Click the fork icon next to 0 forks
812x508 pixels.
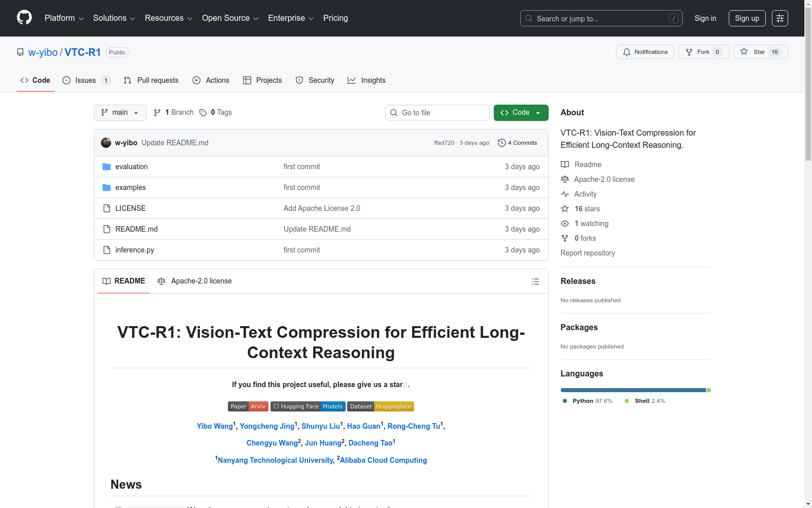click(565, 238)
